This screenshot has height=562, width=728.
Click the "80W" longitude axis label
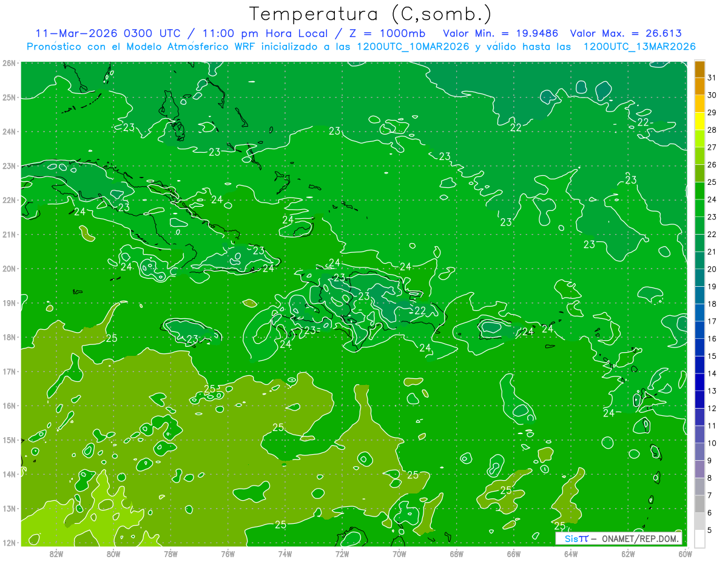113,554
